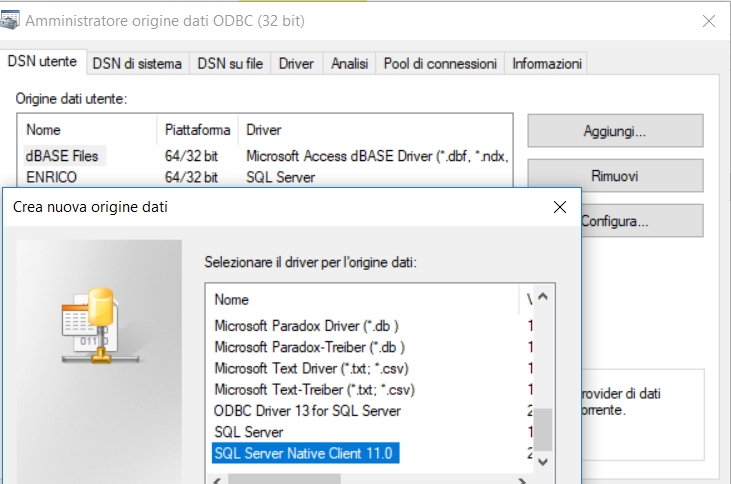
Task: Click Microsoft Access dBASE Driver cell
Action: [x=377, y=156]
